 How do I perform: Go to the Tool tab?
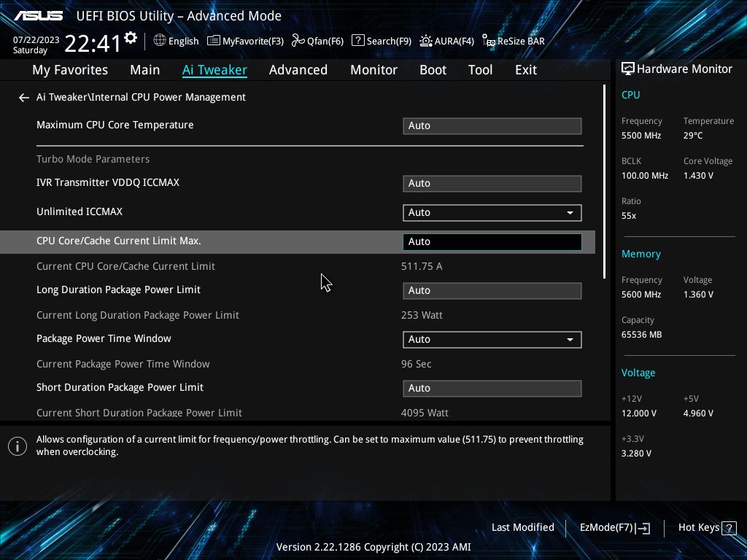pos(480,70)
